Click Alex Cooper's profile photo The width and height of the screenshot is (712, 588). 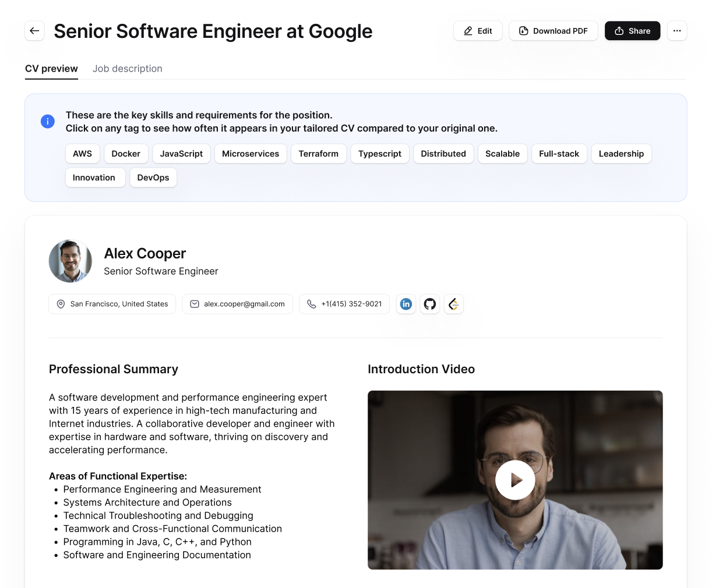tap(70, 261)
